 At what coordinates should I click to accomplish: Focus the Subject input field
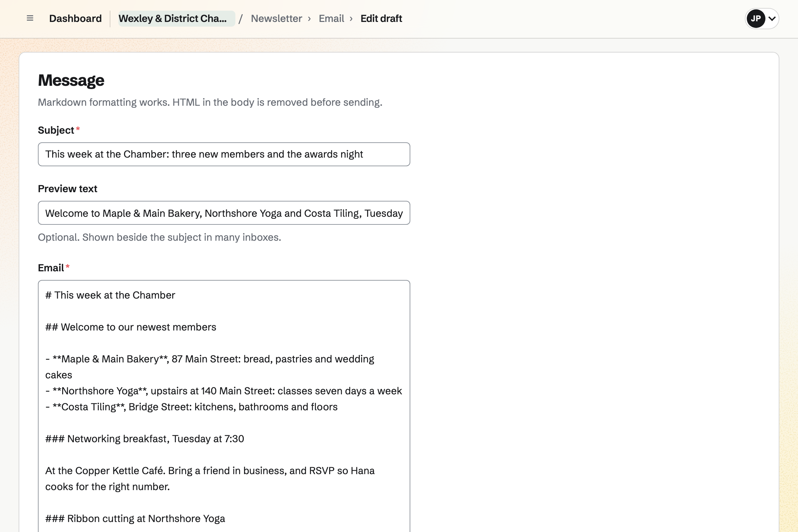(x=224, y=154)
